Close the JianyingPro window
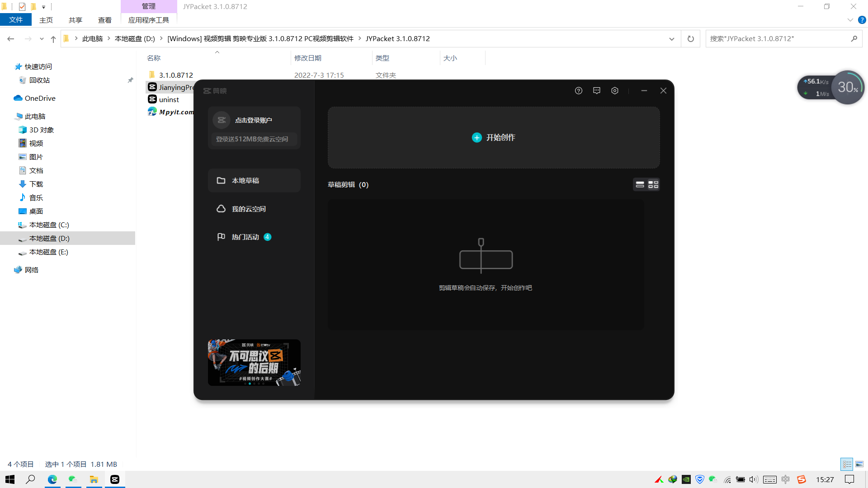The height and width of the screenshot is (488, 868). (x=663, y=91)
